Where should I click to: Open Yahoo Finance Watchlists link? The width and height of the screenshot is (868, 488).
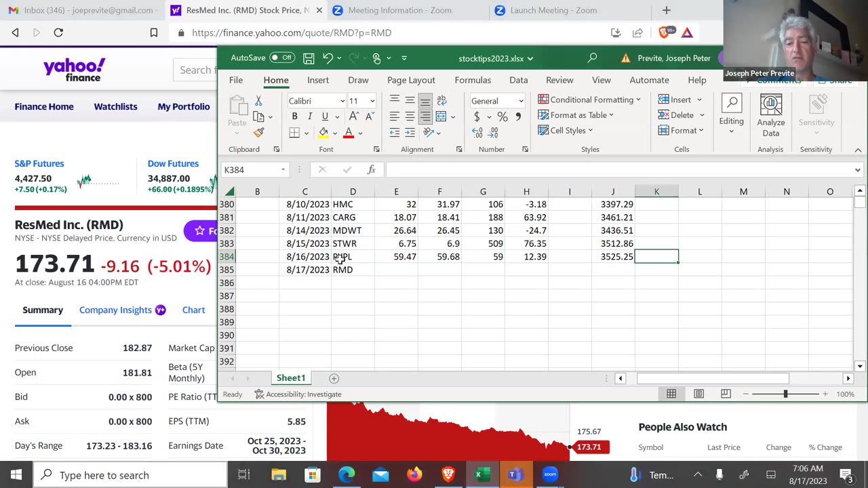coord(115,106)
